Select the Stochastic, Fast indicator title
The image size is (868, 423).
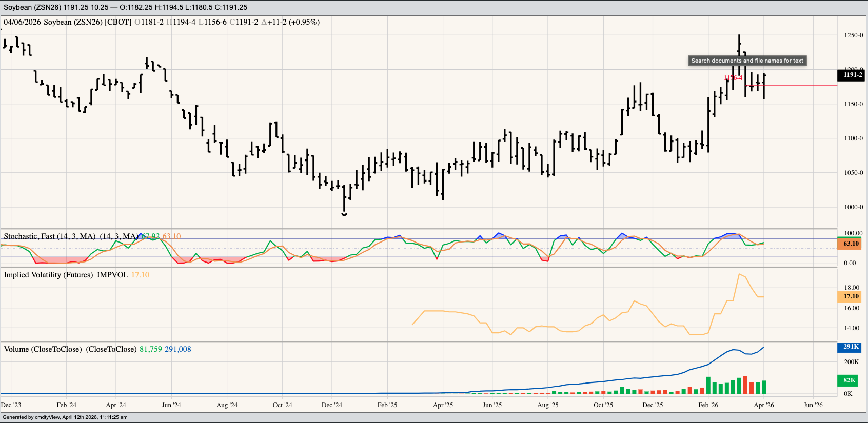[x=49, y=236]
